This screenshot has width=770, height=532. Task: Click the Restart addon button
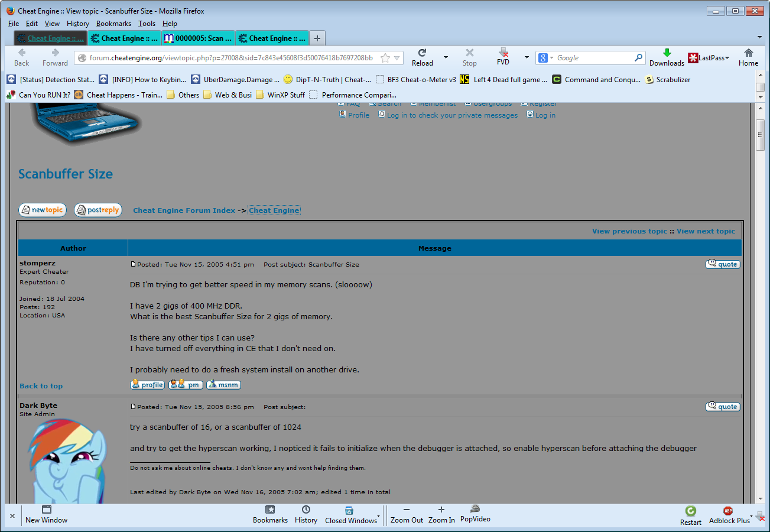coord(690,515)
